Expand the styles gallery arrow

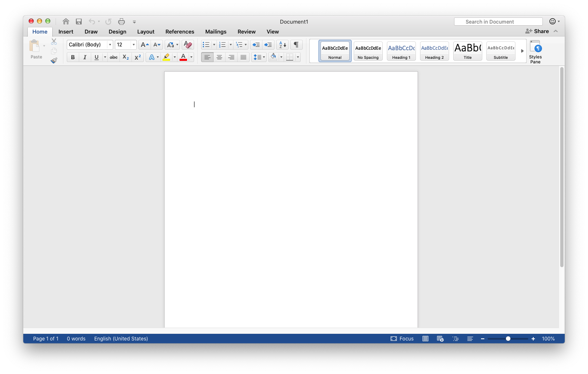tap(522, 51)
